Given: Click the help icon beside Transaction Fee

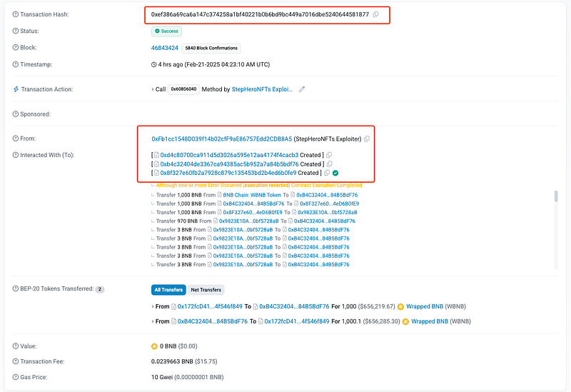Looking at the screenshot, I should [x=16, y=361].
